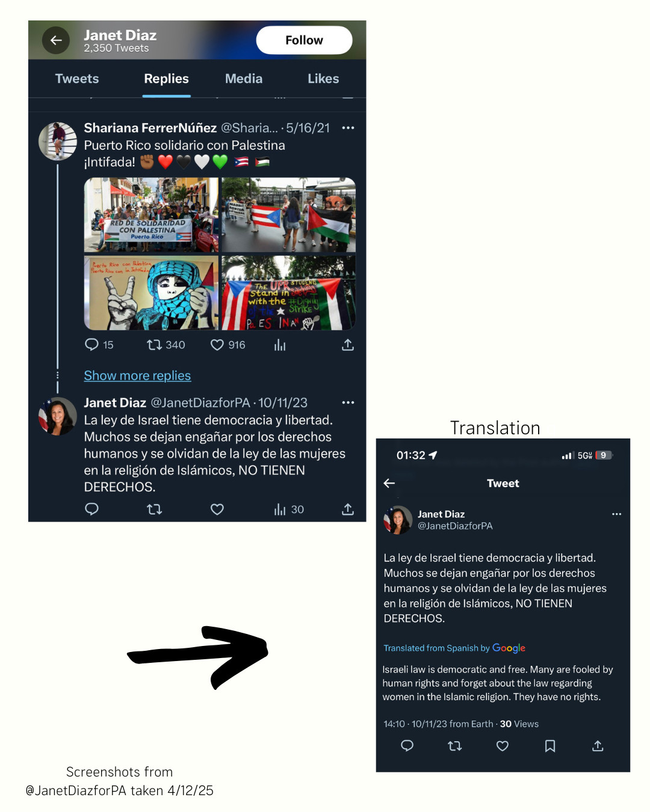Image resolution: width=650 pixels, height=812 pixels.
Task: Like Janet Diaz's reply in the left screenshot
Action: point(217,509)
